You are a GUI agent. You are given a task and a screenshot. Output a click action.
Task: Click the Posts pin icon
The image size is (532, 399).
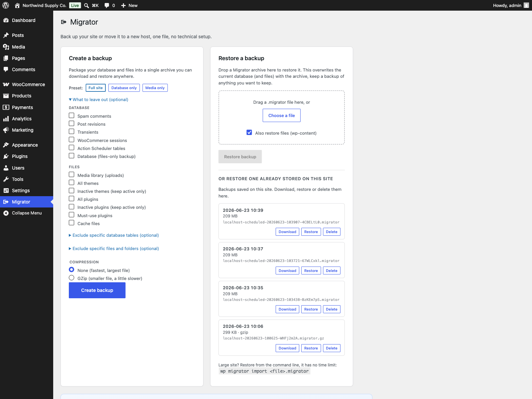point(6,35)
